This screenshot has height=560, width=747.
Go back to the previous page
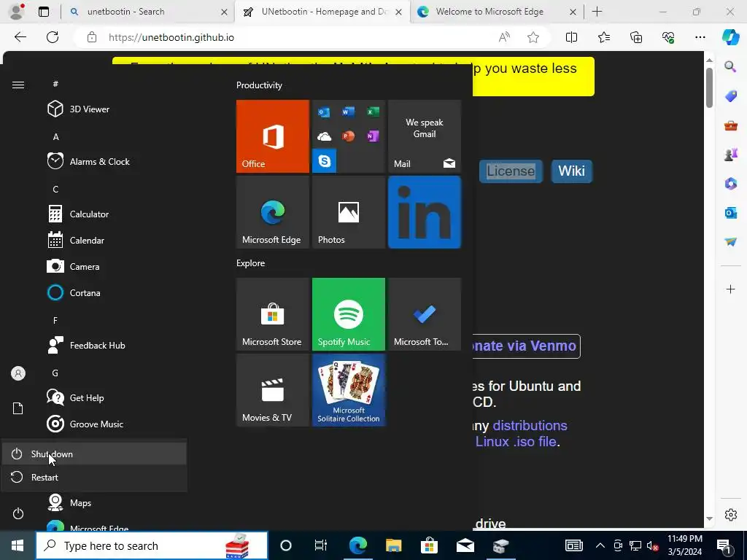coord(20,37)
